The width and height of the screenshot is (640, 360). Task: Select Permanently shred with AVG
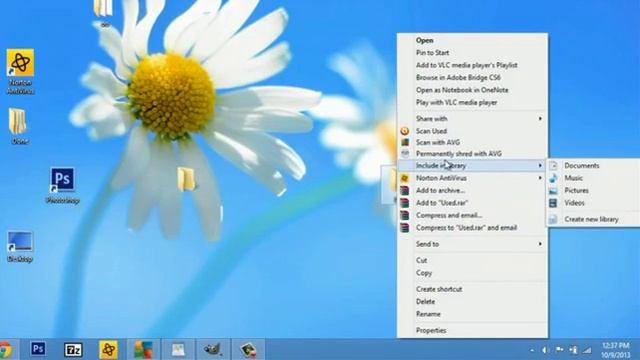point(472,153)
